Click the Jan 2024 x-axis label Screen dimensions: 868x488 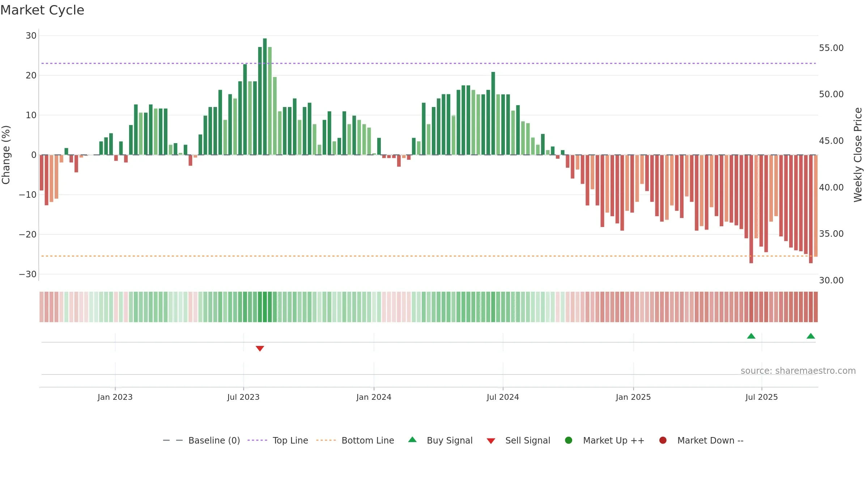(374, 397)
